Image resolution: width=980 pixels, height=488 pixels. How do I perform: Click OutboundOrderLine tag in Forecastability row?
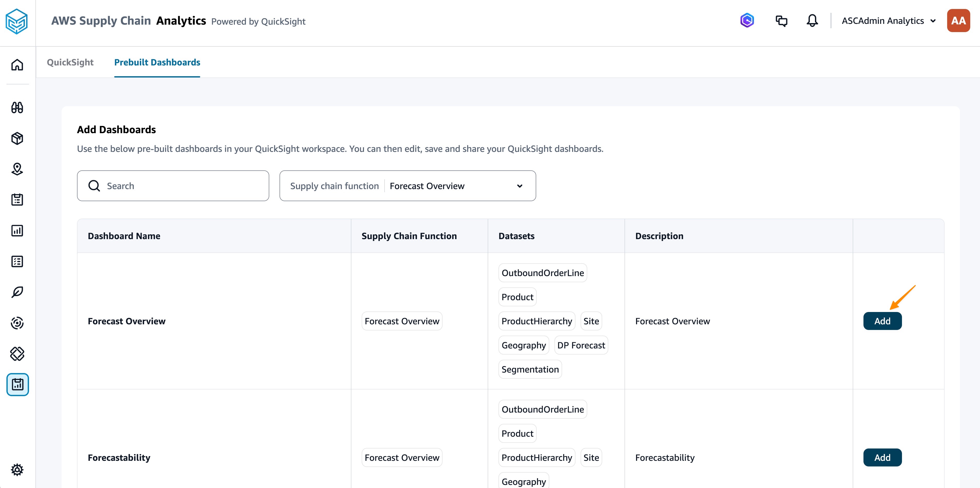tap(543, 409)
